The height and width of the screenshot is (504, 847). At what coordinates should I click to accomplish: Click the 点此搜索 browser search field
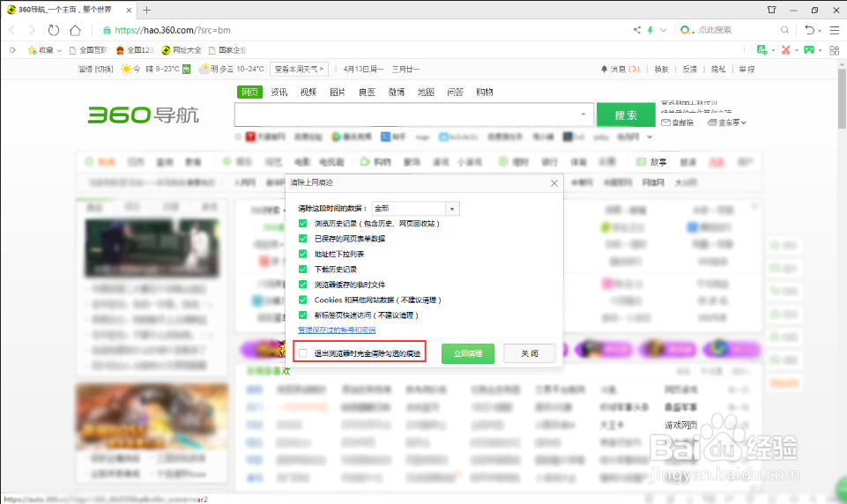[738, 30]
